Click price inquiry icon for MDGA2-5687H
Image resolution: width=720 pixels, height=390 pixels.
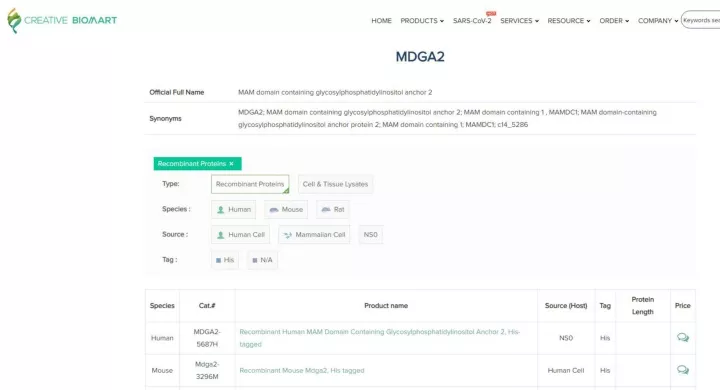(683, 338)
